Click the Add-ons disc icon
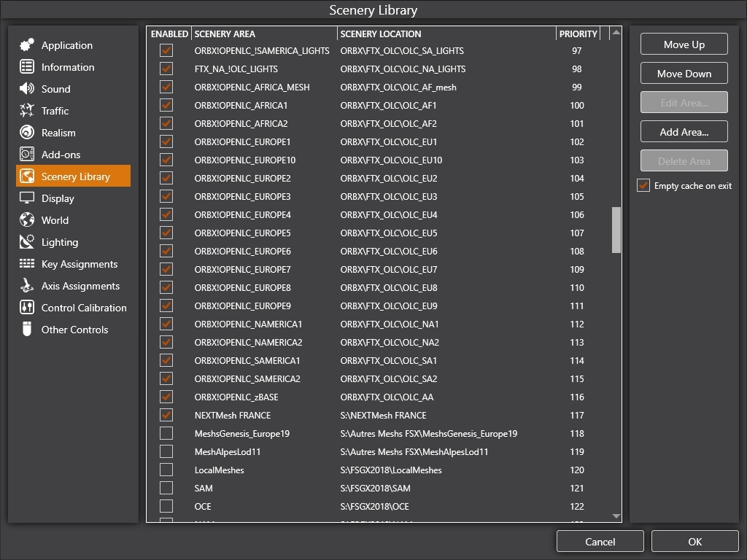 (27, 155)
